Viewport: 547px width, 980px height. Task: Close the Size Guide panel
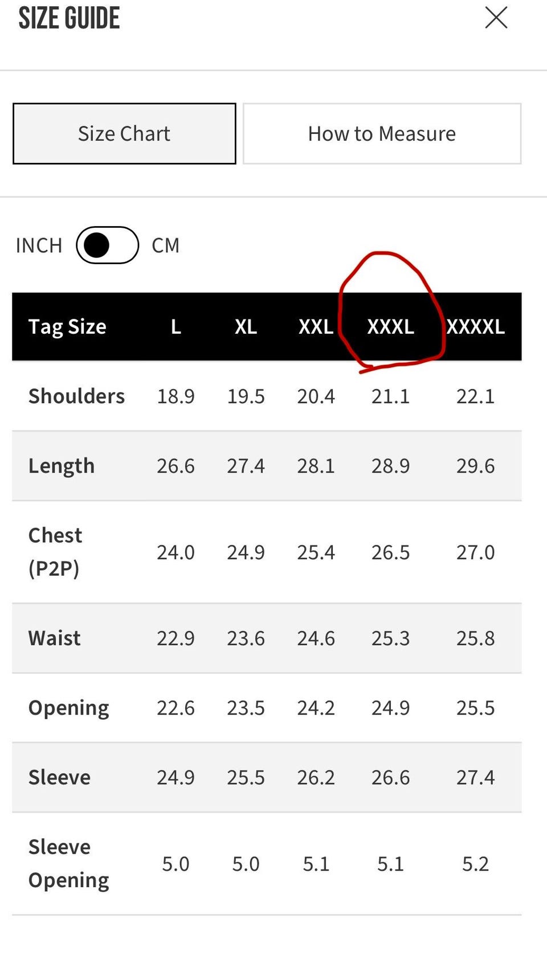(496, 18)
